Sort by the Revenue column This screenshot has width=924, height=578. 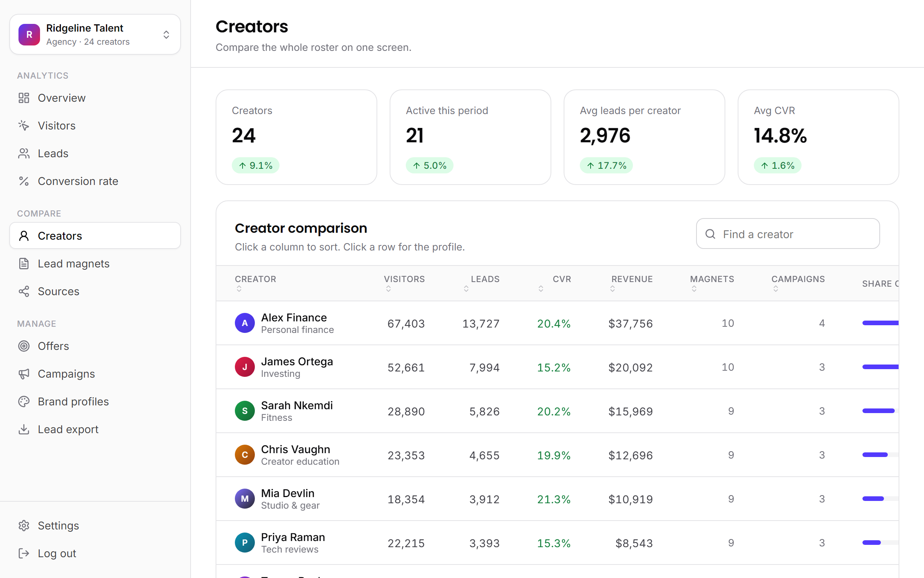(631, 283)
